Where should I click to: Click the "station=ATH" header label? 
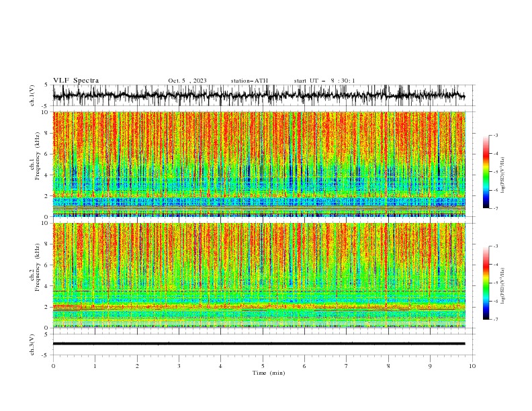[x=249, y=81]
